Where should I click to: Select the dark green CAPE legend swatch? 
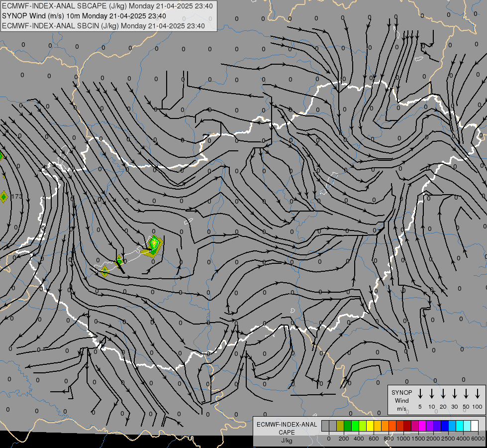click(348, 426)
